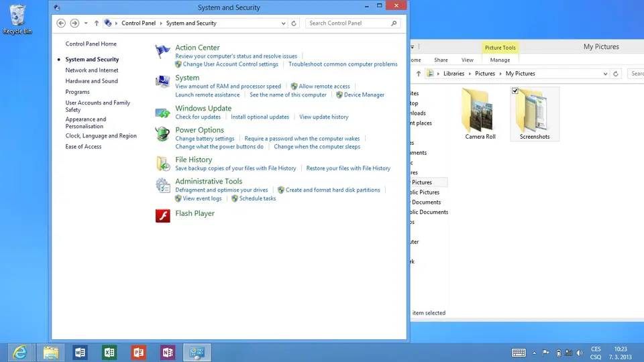Screen dimensions: 644x362
Task: Go up one folder in My Pictures window
Action: click(x=418, y=74)
